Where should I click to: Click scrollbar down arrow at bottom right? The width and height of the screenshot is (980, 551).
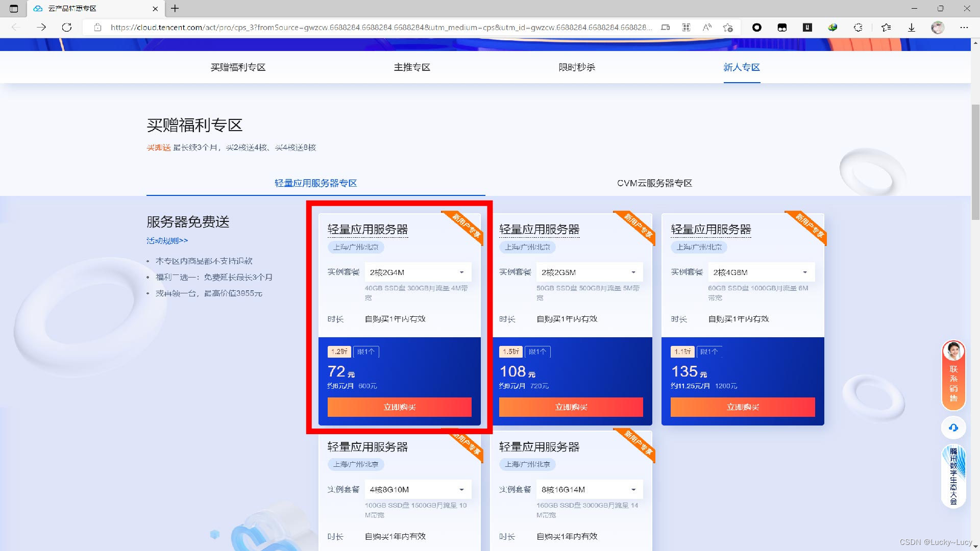[x=975, y=546]
